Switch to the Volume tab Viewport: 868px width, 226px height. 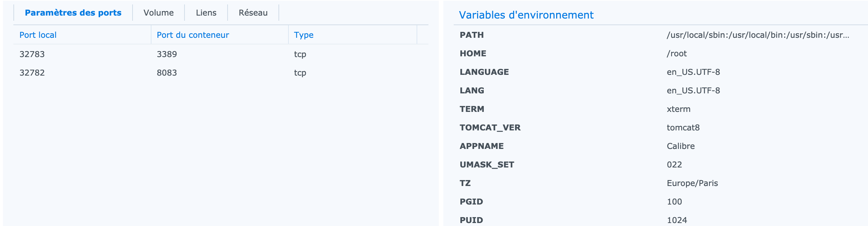point(159,13)
